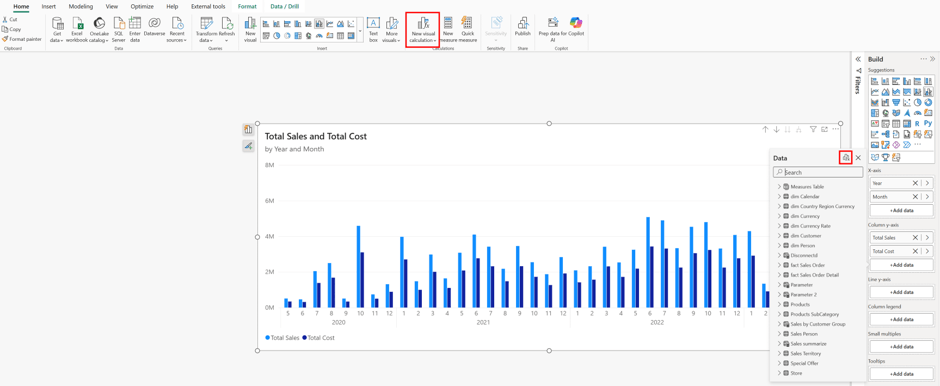Expand dim Calendar table

(x=779, y=196)
